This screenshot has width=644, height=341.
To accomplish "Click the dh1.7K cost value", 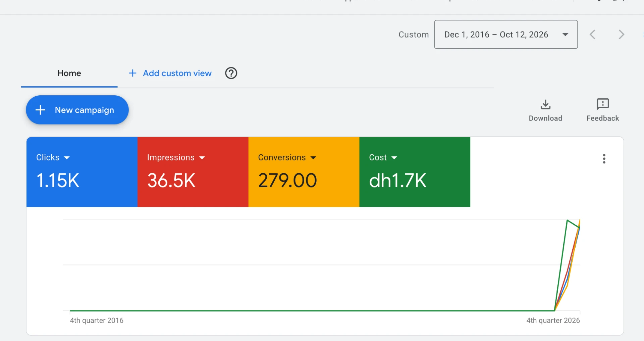I will [398, 181].
